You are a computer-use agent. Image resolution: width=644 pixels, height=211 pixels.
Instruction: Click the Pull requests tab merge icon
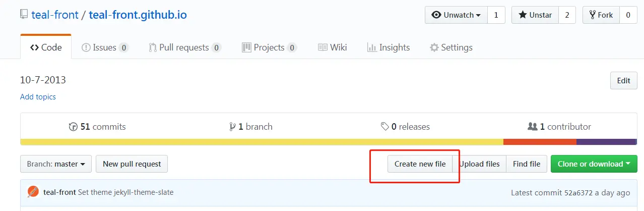point(153,48)
